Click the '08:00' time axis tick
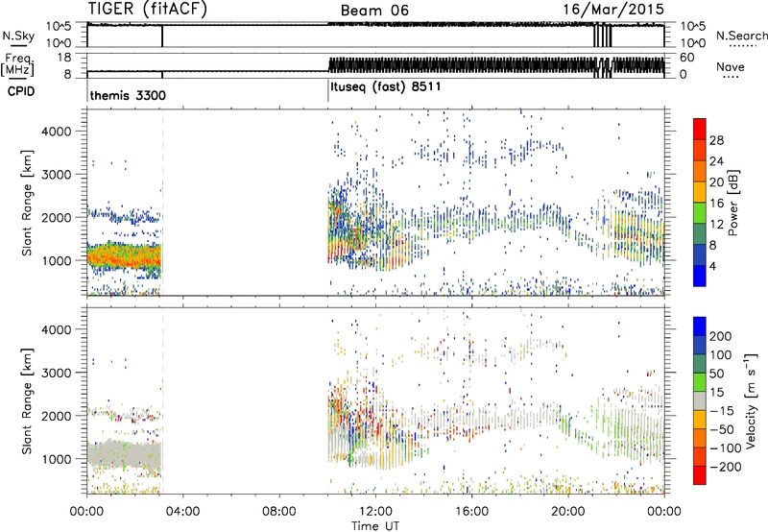The image size is (768, 532). 279,512
